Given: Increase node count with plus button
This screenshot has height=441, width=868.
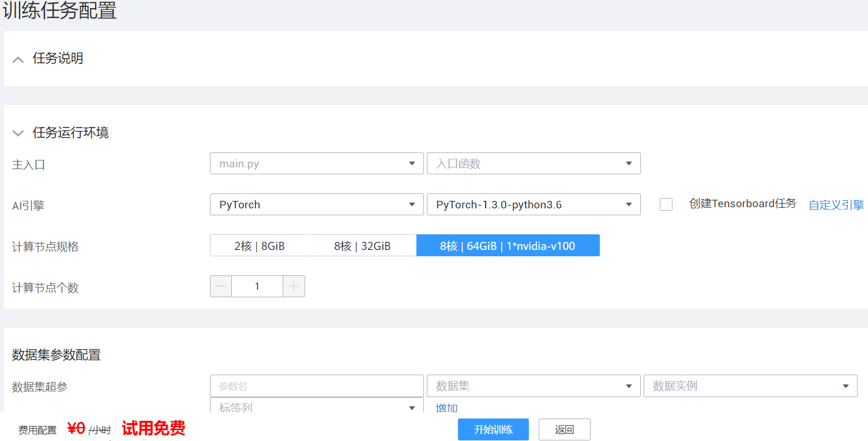Looking at the screenshot, I should (294, 286).
